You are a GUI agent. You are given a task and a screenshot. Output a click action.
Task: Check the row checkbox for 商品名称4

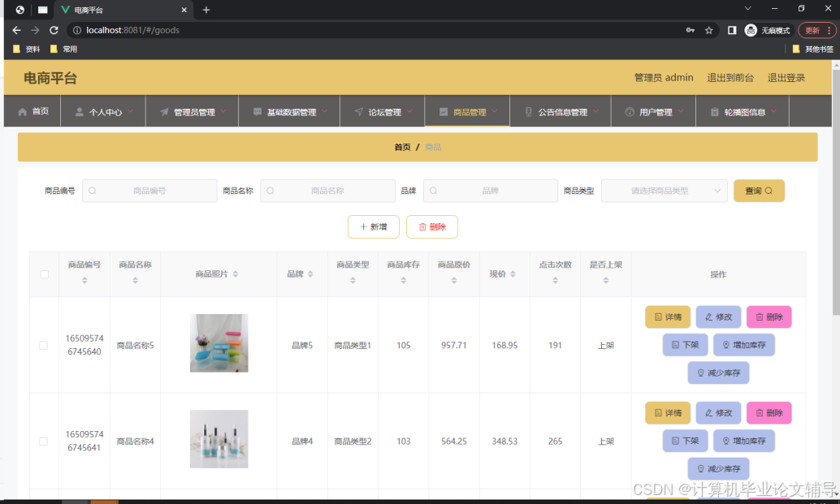click(43, 442)
